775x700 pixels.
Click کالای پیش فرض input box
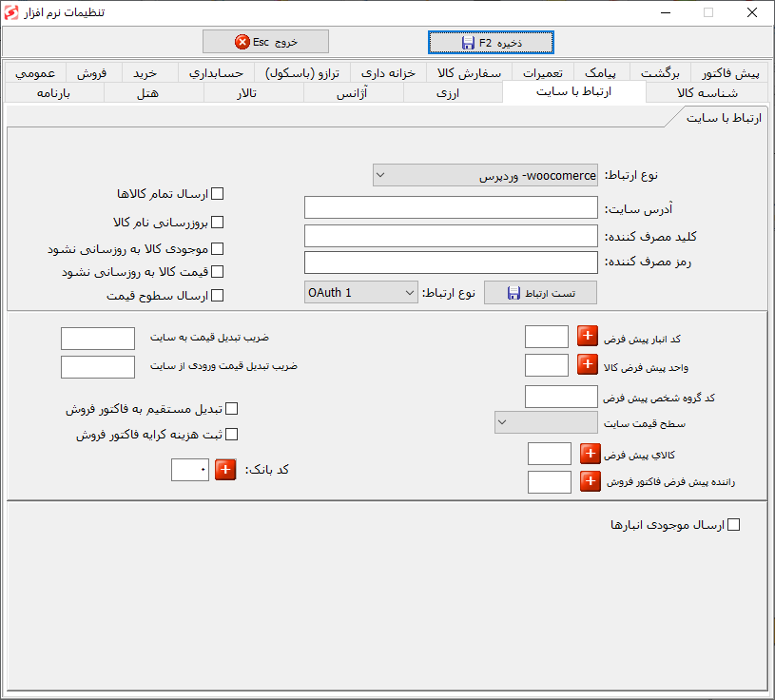[x=550, y=454]
